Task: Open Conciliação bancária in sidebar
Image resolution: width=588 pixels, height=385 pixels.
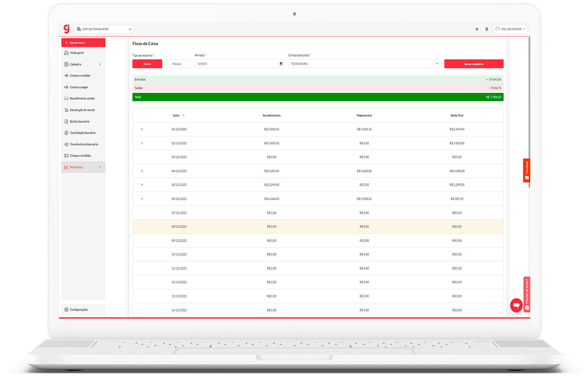Action: (83, 133)
